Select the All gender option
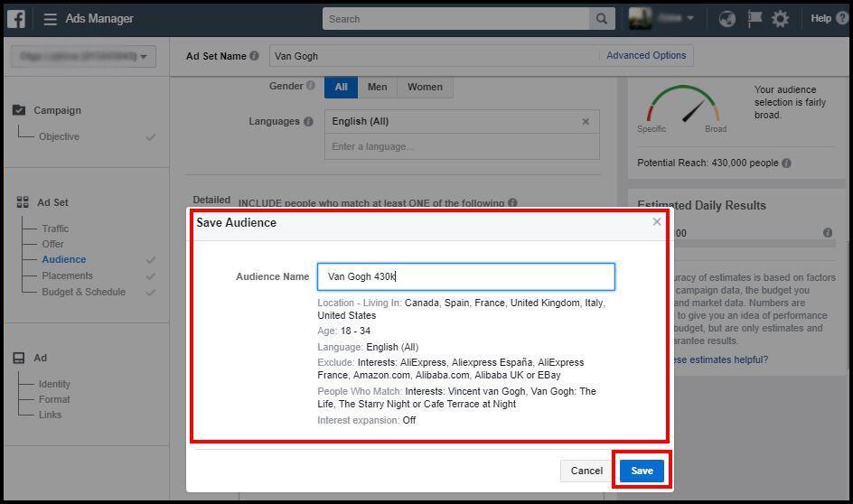 click(x=341, y=87)
